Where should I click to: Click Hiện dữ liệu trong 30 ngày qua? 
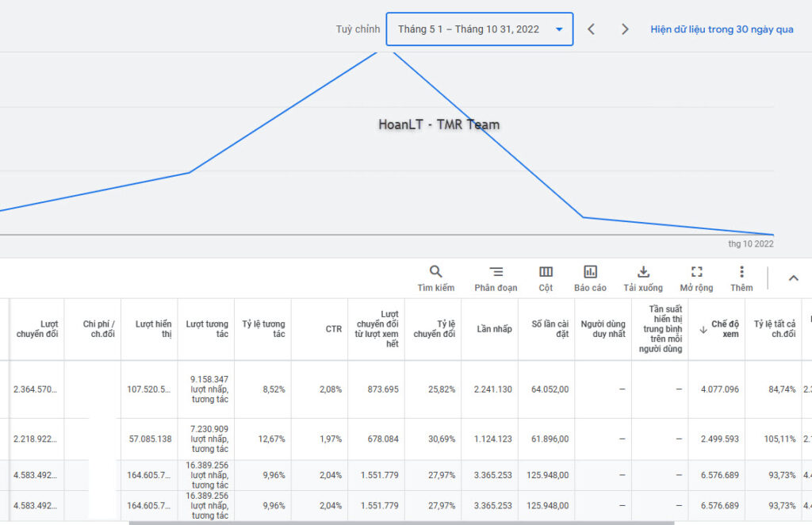[722, 29]
